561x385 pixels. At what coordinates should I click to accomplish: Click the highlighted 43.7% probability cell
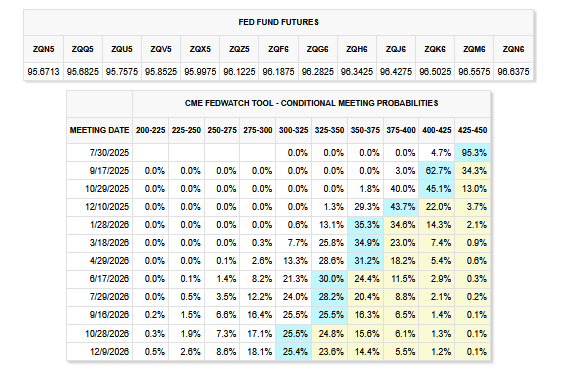(401, 207)
